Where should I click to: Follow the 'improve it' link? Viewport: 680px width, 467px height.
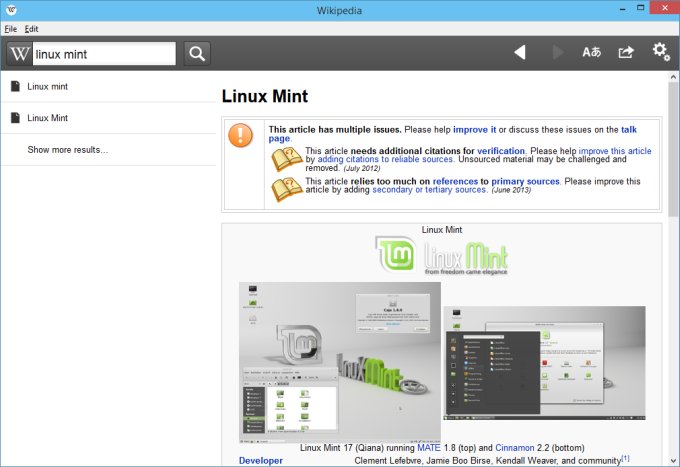point(474,130)
